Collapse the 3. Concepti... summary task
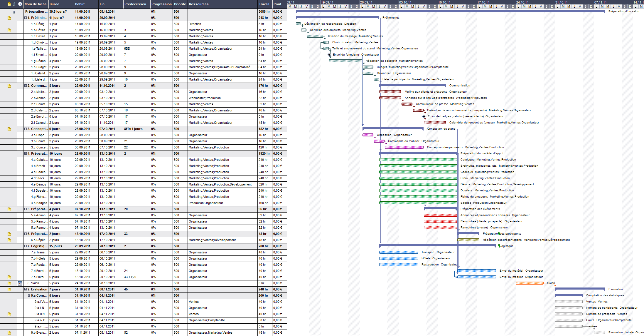Screen dimensions: 644x336 click(26, 129)
